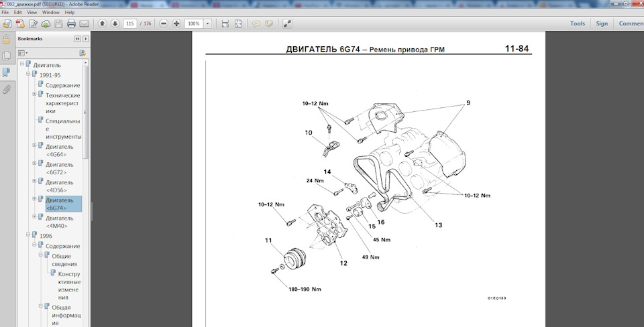Click the 24 Nm torque label
This screenshot has height=327, width=644.
[x=315, y=180]
